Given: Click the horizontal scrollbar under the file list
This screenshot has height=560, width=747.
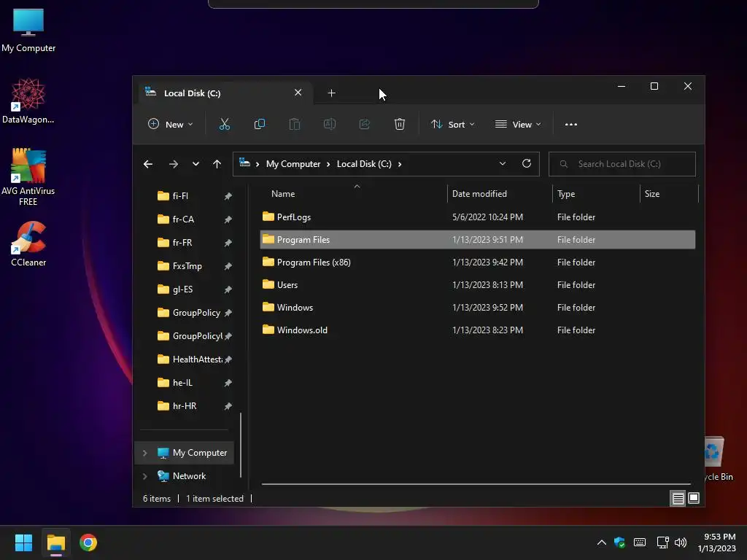Looking at the screenshot, I should point(476,484).
